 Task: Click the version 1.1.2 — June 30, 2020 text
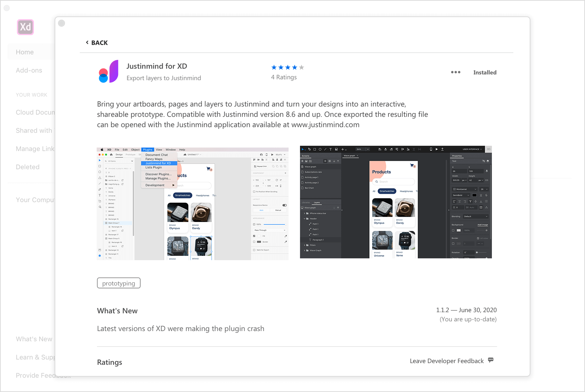(466, 310)
